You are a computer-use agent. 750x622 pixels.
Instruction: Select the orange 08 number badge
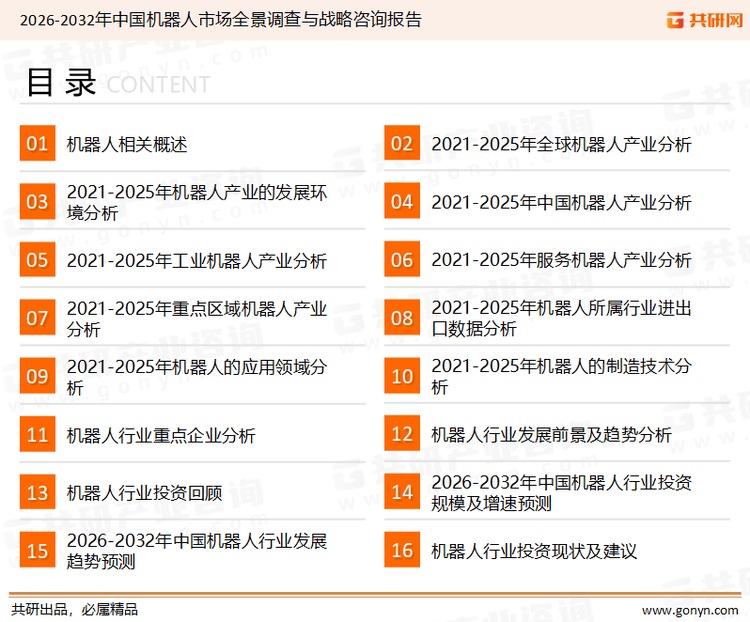(x=402, y=318)
